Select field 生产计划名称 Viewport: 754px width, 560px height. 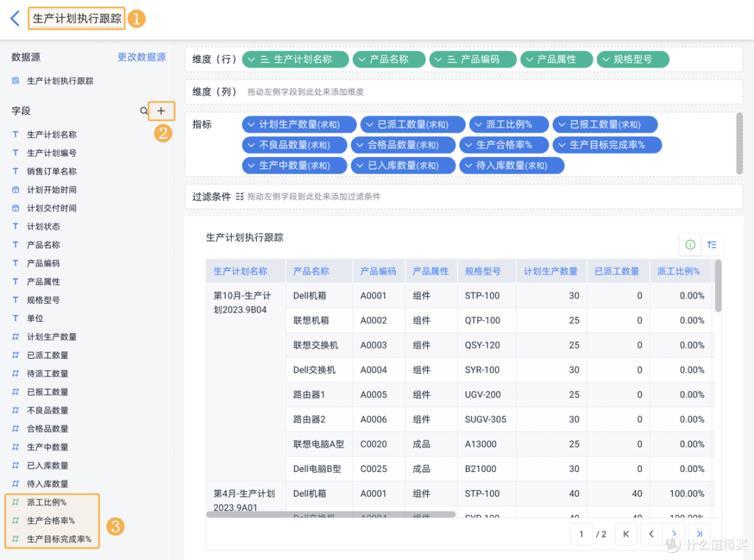point(52,135)
